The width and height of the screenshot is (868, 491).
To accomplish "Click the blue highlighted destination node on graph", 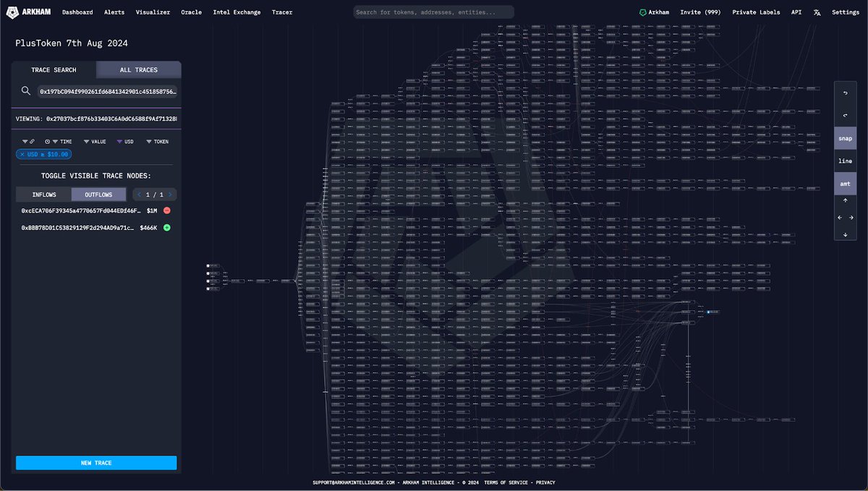I will pyautogui.click(x=713, y=312).
